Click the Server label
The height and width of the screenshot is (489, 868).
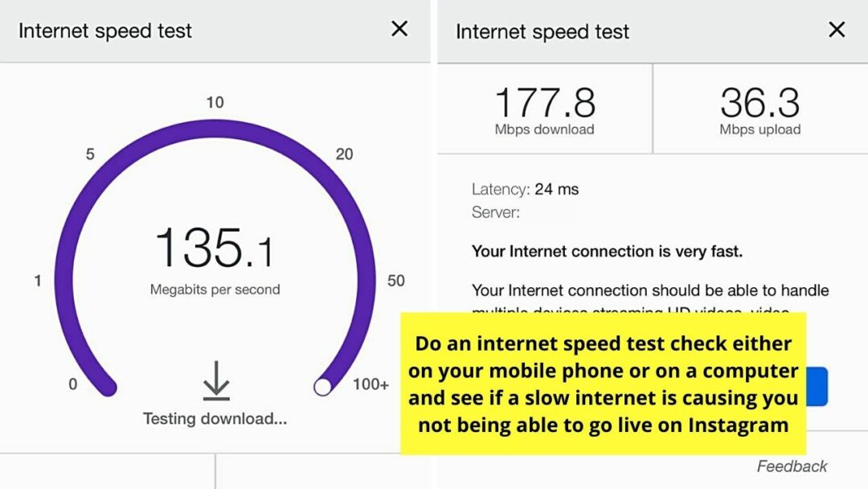495,212
